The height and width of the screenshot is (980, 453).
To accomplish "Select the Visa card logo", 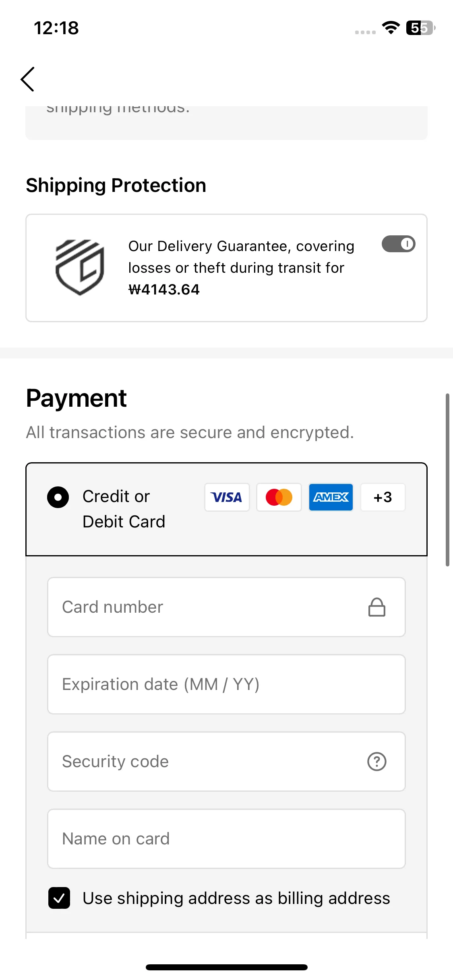I will pyautogui.click(x=227, y=497).
